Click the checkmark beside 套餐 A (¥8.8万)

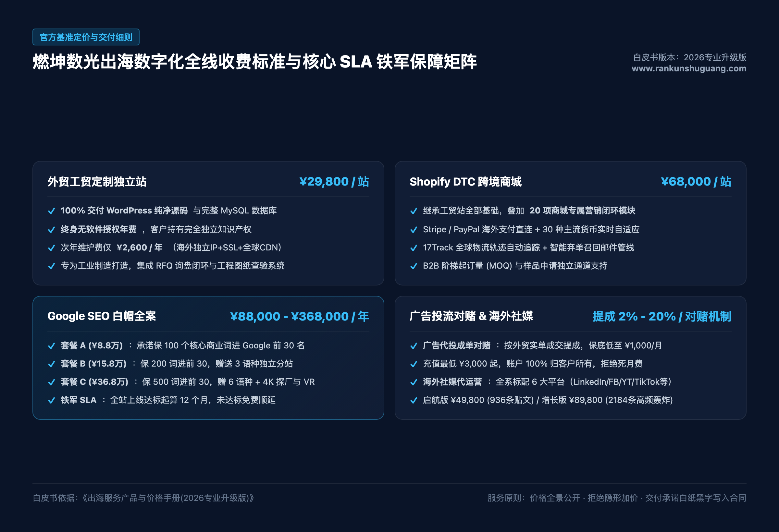pos(51,346)
